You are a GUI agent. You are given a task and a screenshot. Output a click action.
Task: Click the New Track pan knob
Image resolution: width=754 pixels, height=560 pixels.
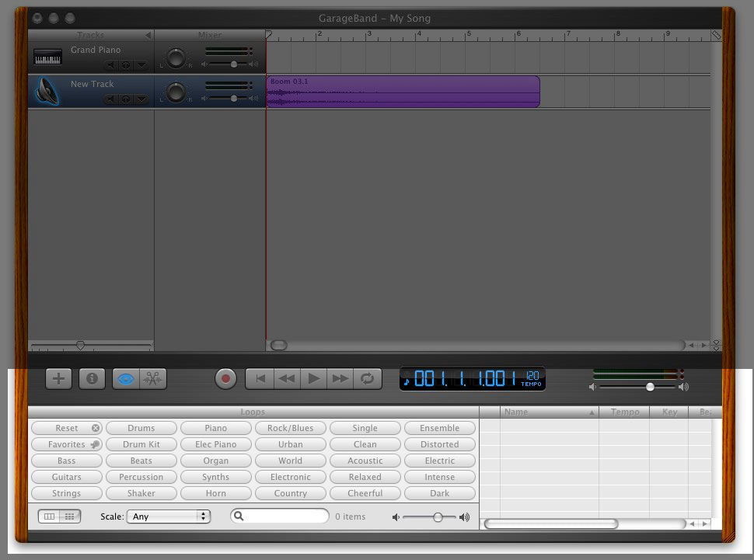pos(176,92)
